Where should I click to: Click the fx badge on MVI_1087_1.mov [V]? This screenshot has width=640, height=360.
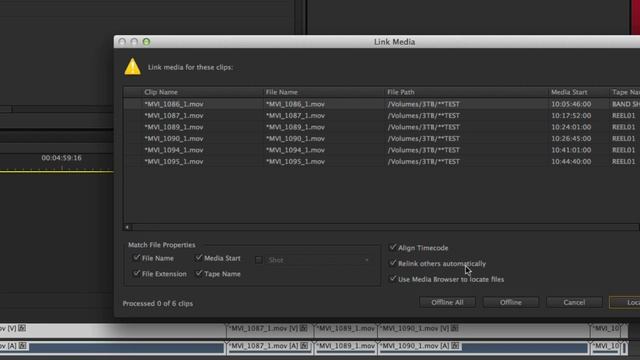pyautogui.click(x=304, y=328)
